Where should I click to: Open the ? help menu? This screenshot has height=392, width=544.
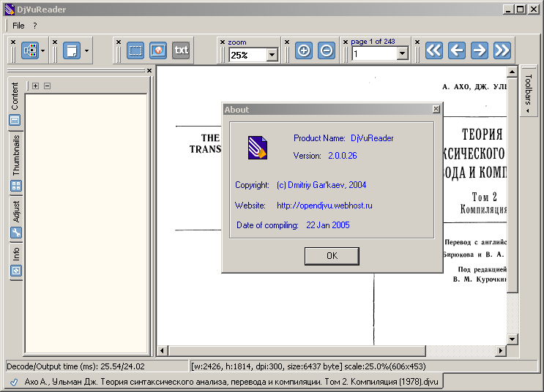[x=34, y=26]
